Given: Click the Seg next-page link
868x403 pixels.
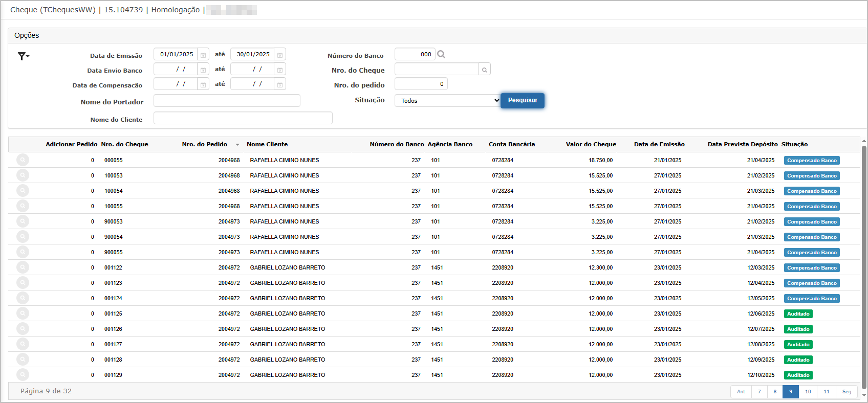Looking at the screenshot, I should pos(847,392).
